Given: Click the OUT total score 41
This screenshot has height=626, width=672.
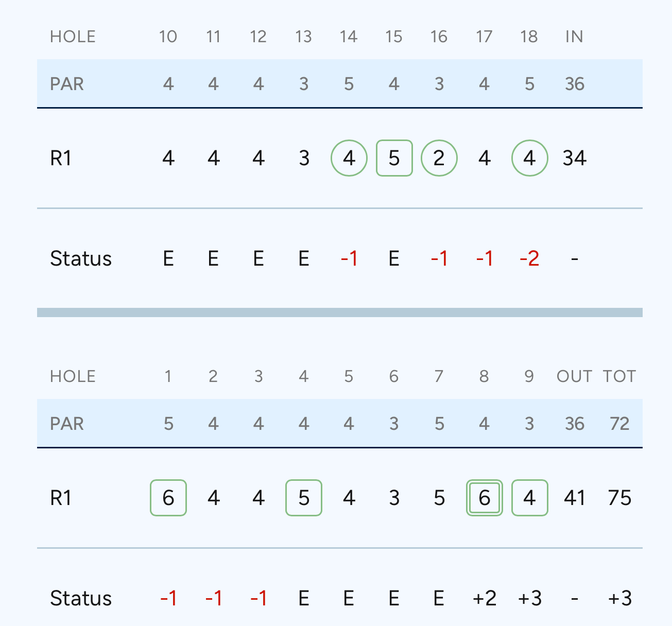Looking at the screenshot, I should coord(575,498).
